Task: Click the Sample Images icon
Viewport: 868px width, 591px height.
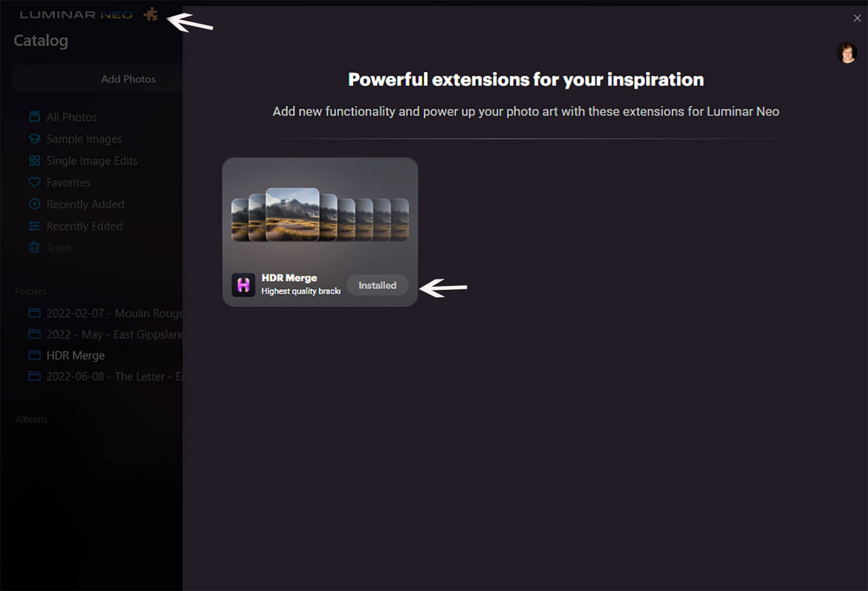Action: pyautogui.click(x=35, y=139)
